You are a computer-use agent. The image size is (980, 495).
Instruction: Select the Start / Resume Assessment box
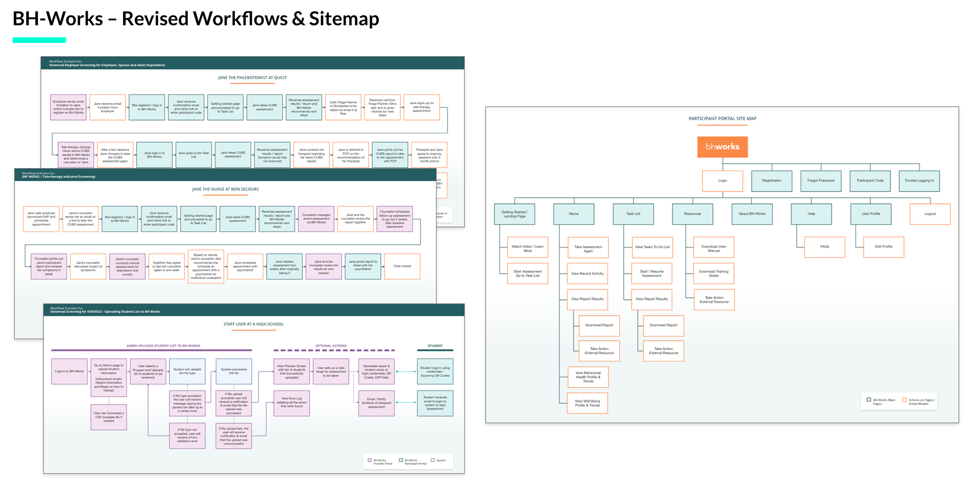(652, 274)
